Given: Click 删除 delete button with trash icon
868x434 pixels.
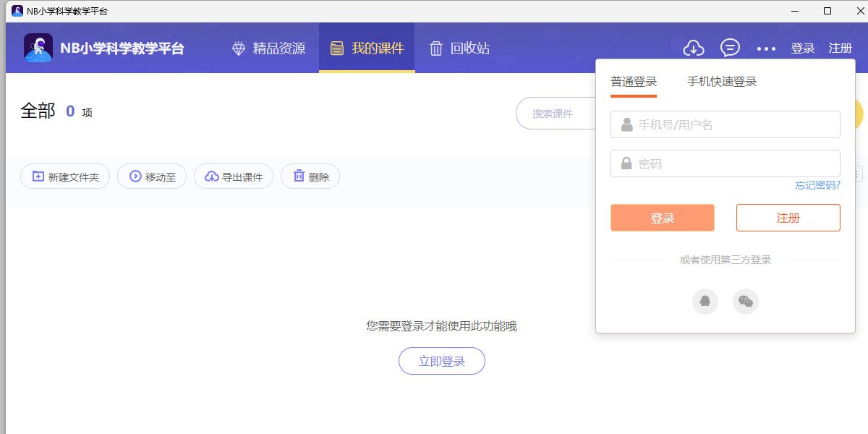Looking at the screenshot, I should point(310,176).
